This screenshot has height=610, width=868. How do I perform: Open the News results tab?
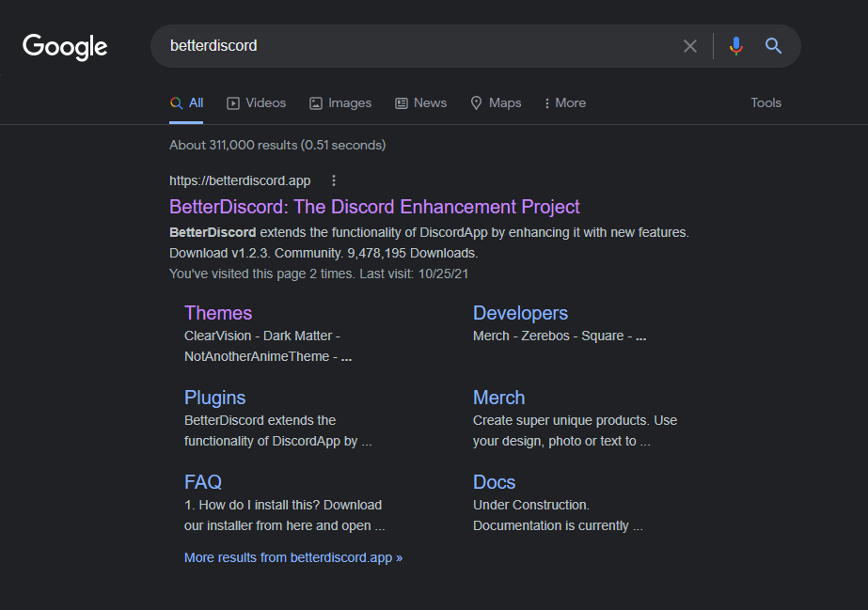click(420, 103)
